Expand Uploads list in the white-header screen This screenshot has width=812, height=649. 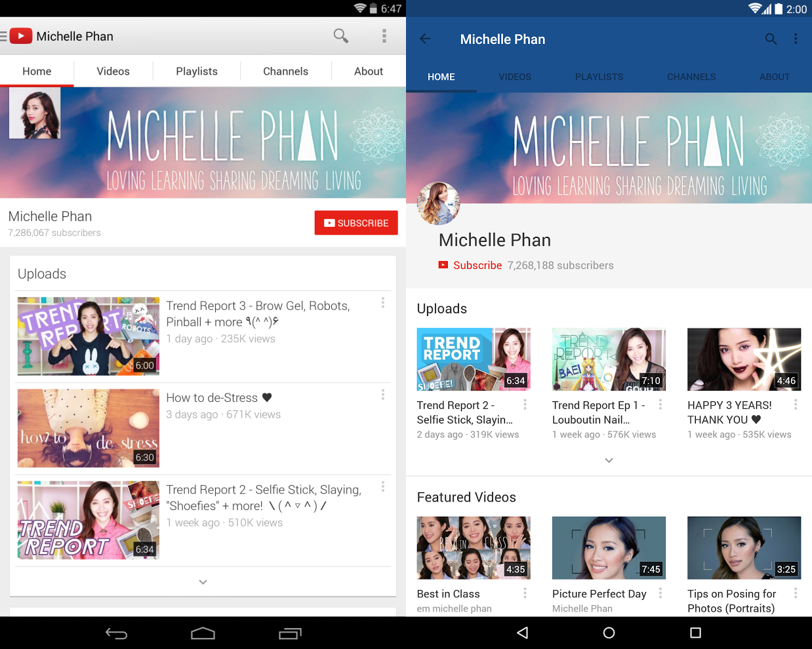pos(203,581)
